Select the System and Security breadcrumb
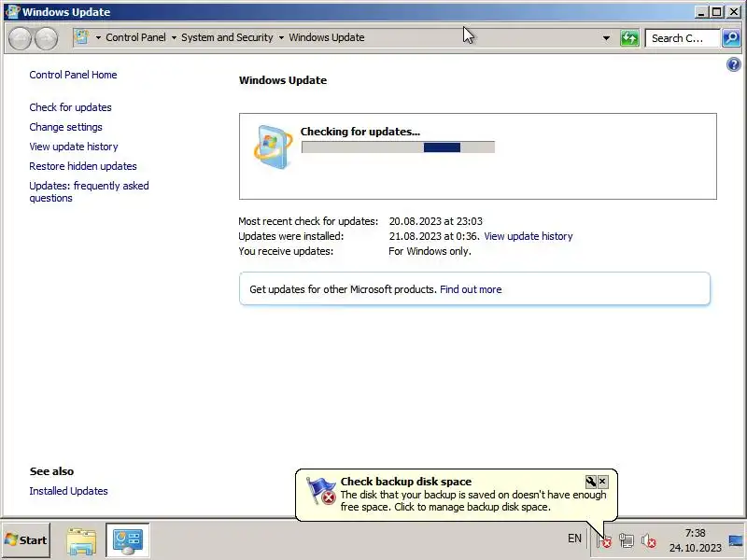 (227, 37)
